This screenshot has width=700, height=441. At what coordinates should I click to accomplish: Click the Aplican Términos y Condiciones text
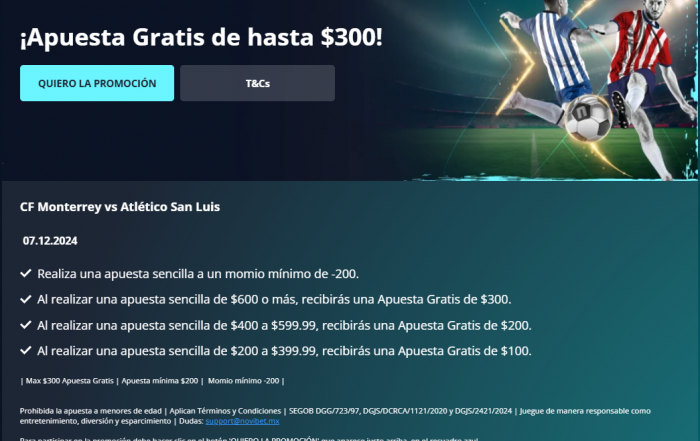(225, 411)
